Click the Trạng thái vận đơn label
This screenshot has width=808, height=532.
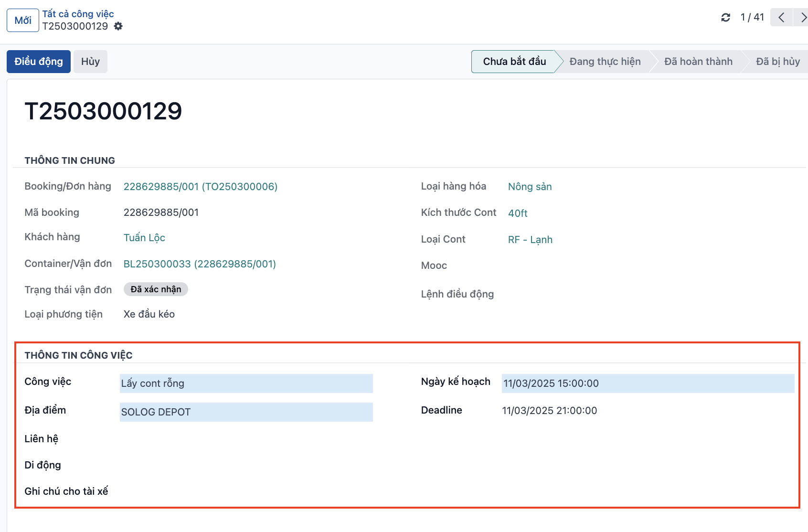click(68, 290)
